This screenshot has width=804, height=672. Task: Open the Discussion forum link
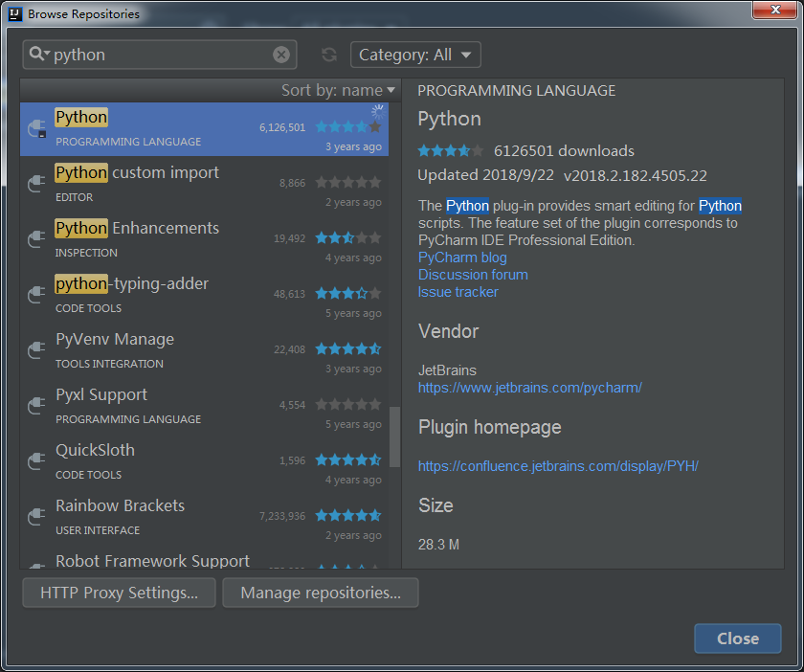(x=473, y=275)
